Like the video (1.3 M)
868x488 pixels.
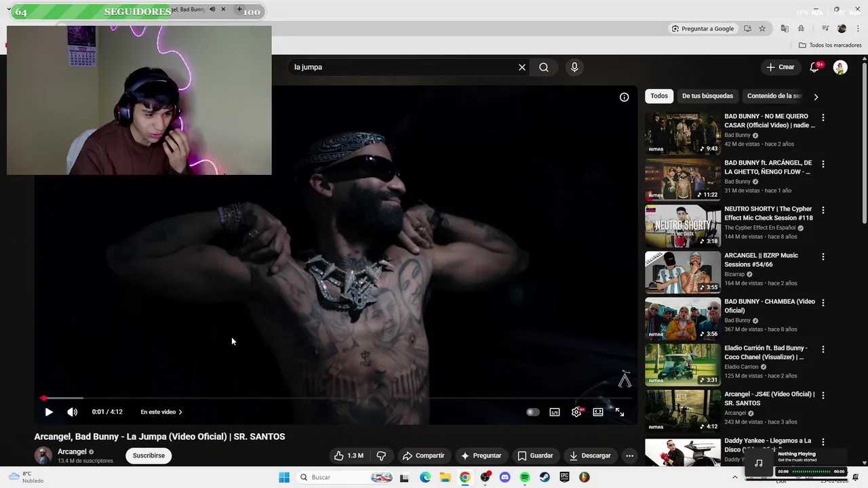tap(350, 455)
